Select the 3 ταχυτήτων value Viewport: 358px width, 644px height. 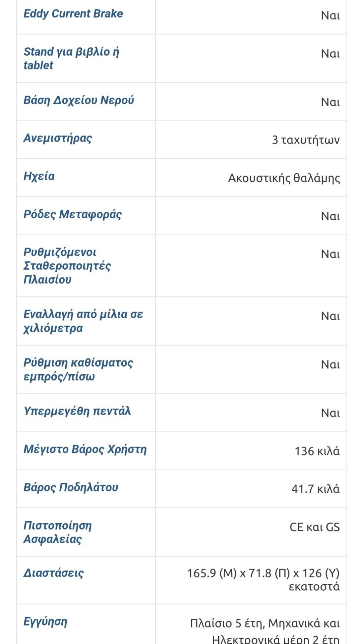(305, 140)
